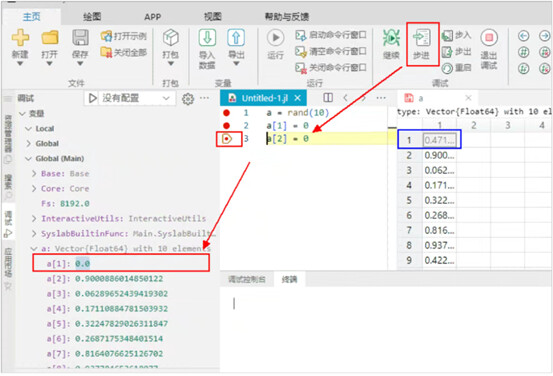
Task: Close the variable viewer tab a
Action: click(468, 98)
